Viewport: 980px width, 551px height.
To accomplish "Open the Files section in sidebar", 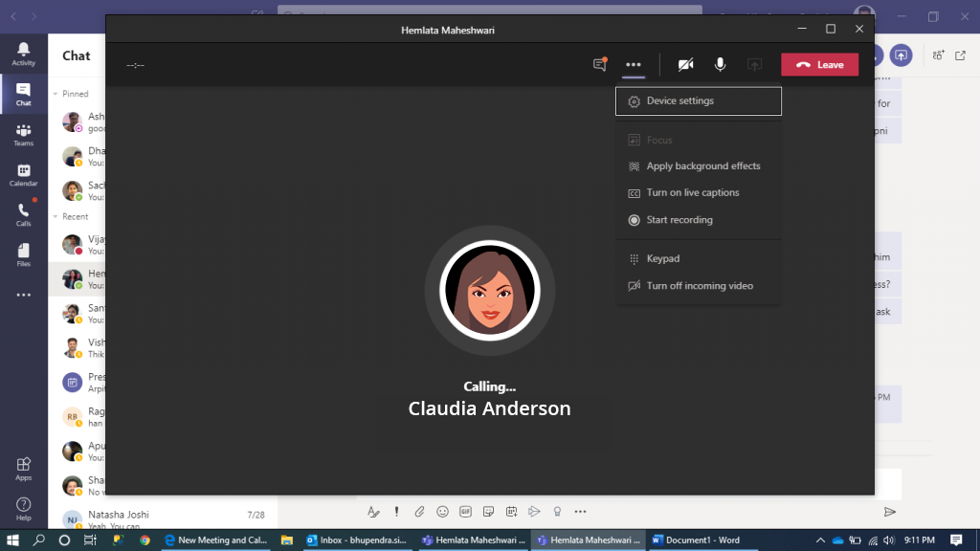I will (23, 254).
